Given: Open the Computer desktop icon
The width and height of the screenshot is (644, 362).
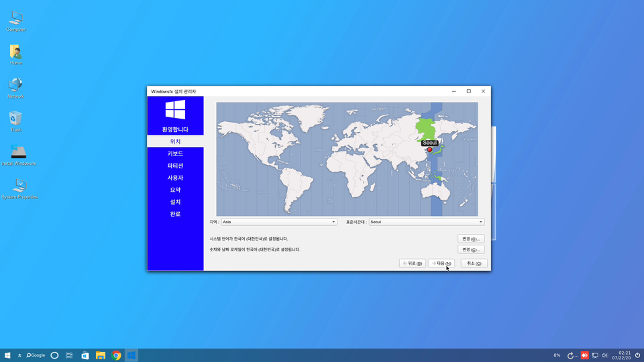Looking at the screenshot, I should pyautogui.click(x=16, y=21).
